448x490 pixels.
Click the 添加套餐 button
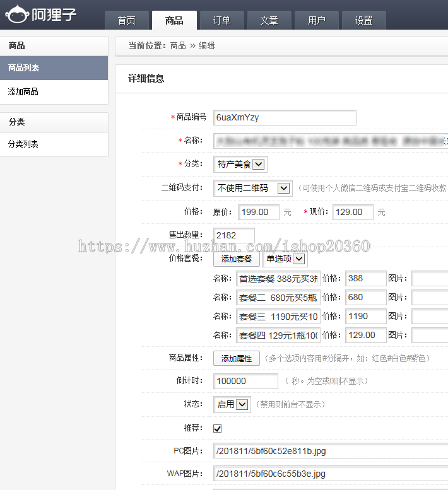[237, 259]
